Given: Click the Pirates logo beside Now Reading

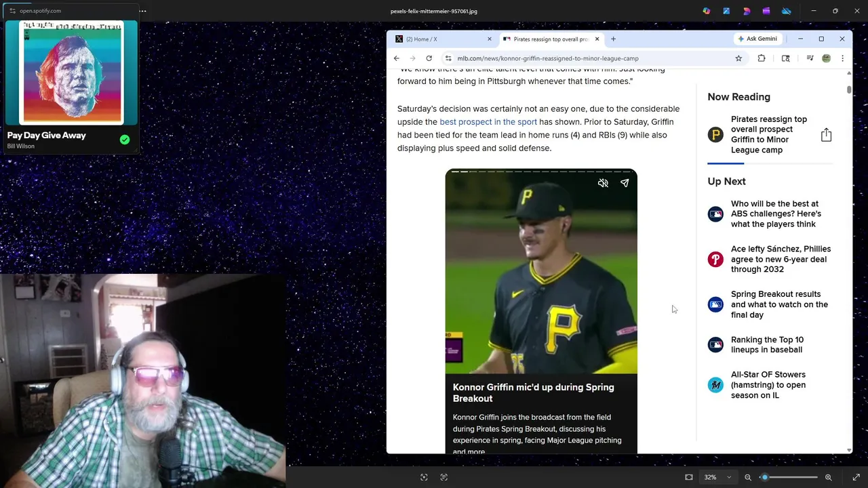Looking at the screenshot, I should coord(715,134).
